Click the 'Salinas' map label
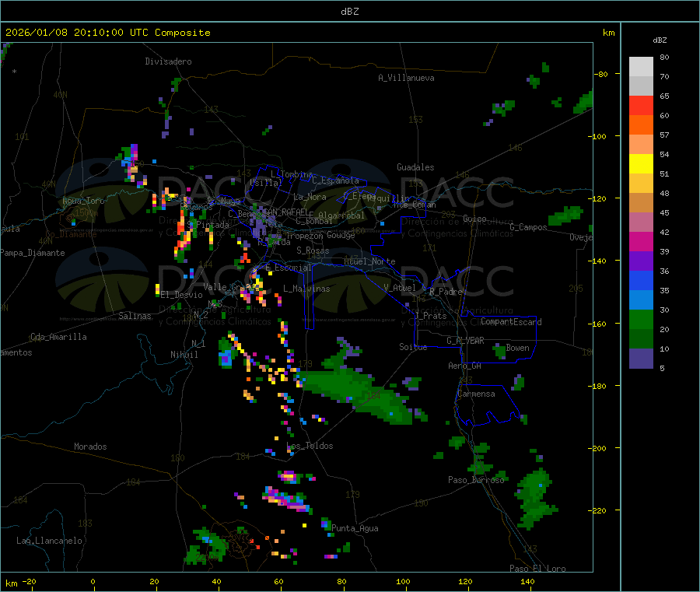 tap(135, 316)
